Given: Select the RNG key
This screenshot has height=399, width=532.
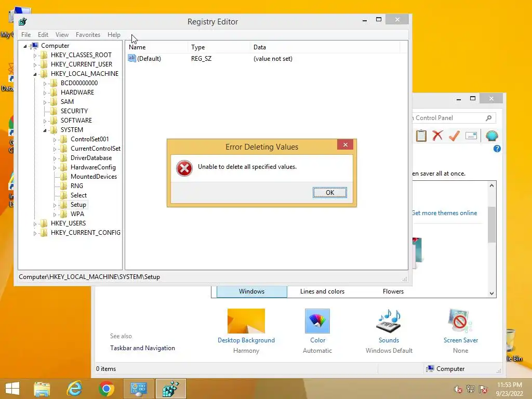Looking at the screenshot, I should click(77, 186).
